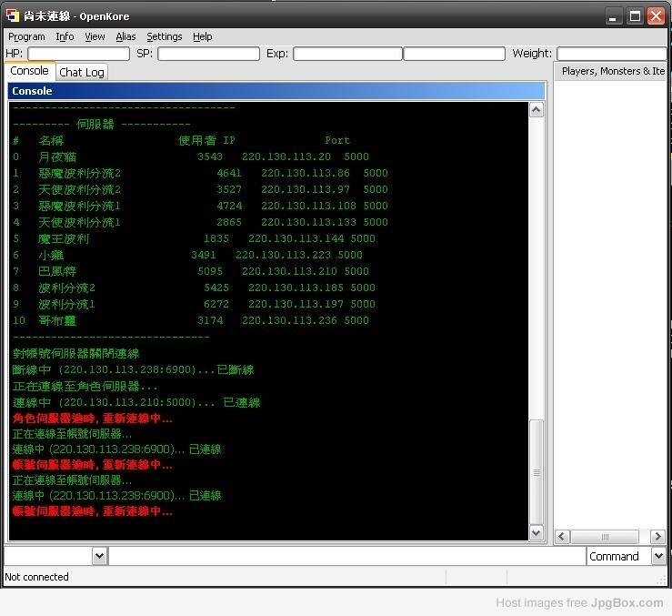This screenshot has width=672, height=616.
Task: Close the OpenKore window
Action: 656,16
